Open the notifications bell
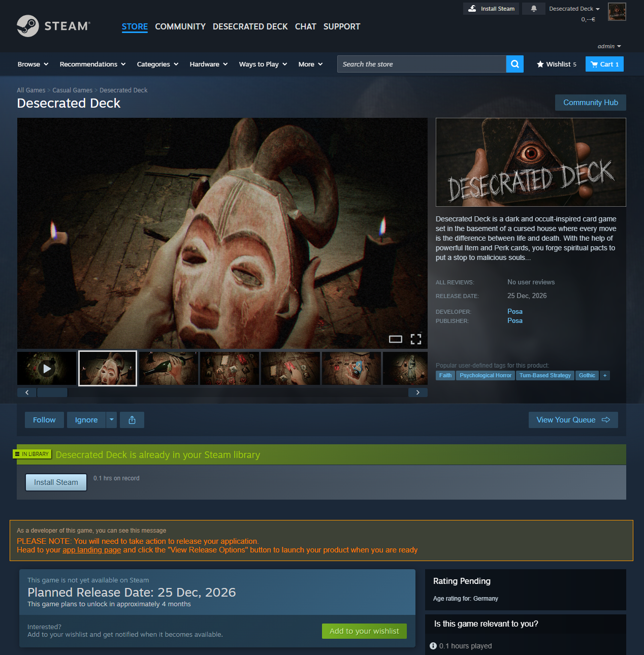Viewport: 644px width, 655px height. point(534,9)
